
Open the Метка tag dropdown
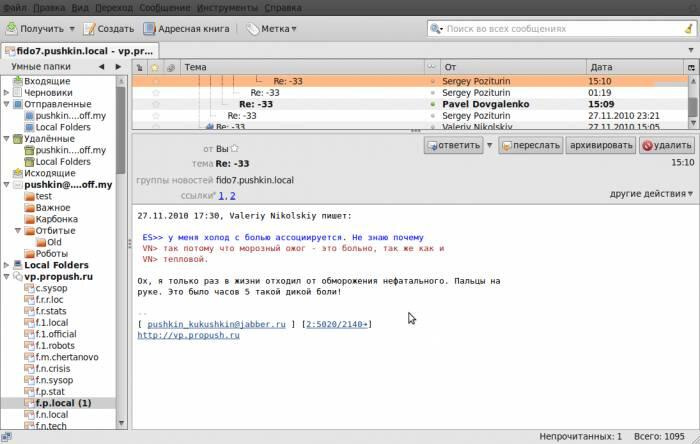(273, 29)
